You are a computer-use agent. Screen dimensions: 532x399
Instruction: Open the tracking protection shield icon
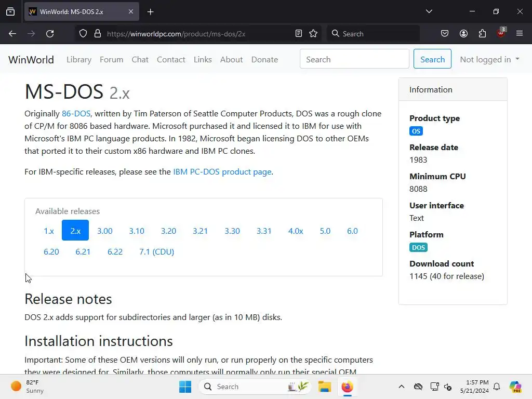(x=83, y=34)
